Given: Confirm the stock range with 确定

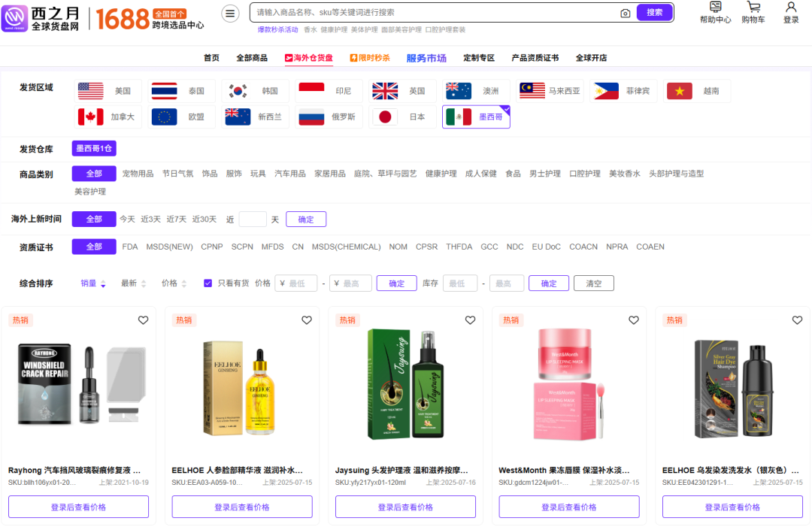Looking at the screenshot, I should point(549,283).
